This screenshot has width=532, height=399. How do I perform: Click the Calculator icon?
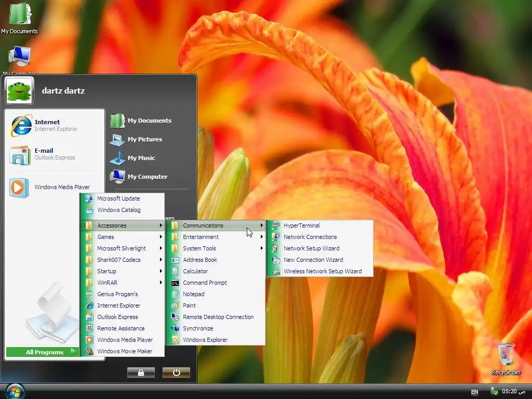pyautogui.click(x=175, y=271)
